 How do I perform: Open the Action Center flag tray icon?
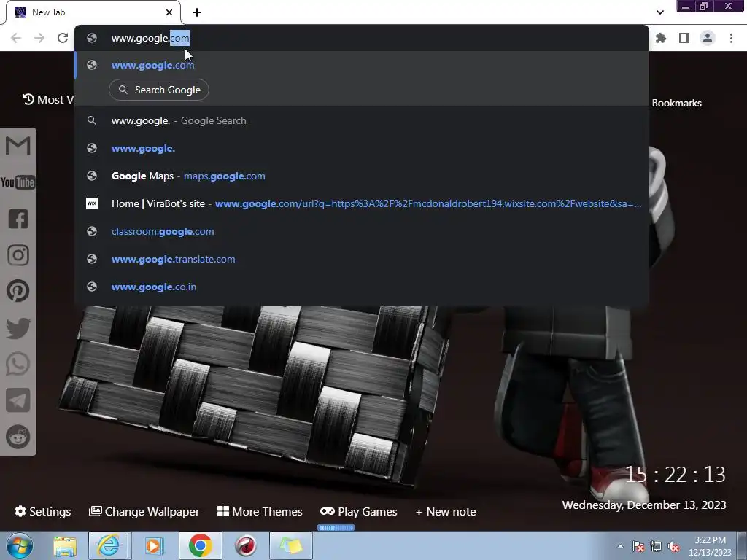coord(638,546)
